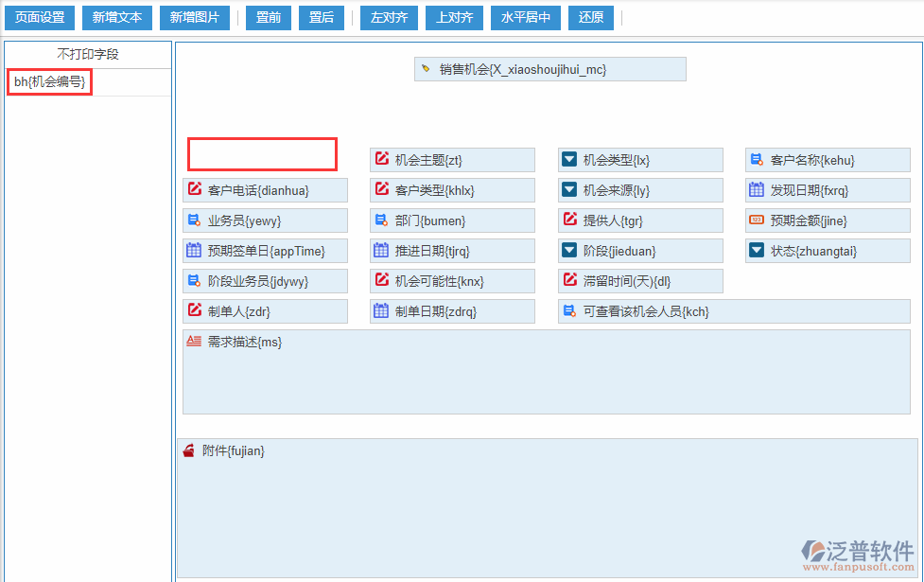Click the calendar icon on 制单日期{zdrq}
924x582 pixels.
tap(382, 310)
